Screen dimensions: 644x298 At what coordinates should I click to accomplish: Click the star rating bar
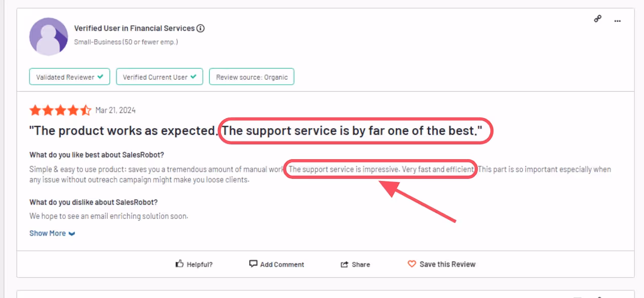point(60,109)
